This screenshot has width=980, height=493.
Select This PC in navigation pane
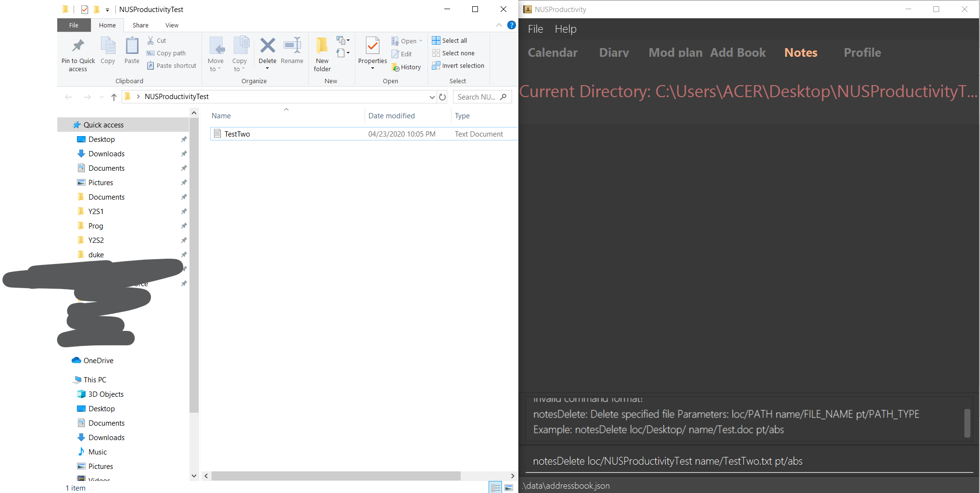point(95,380)
